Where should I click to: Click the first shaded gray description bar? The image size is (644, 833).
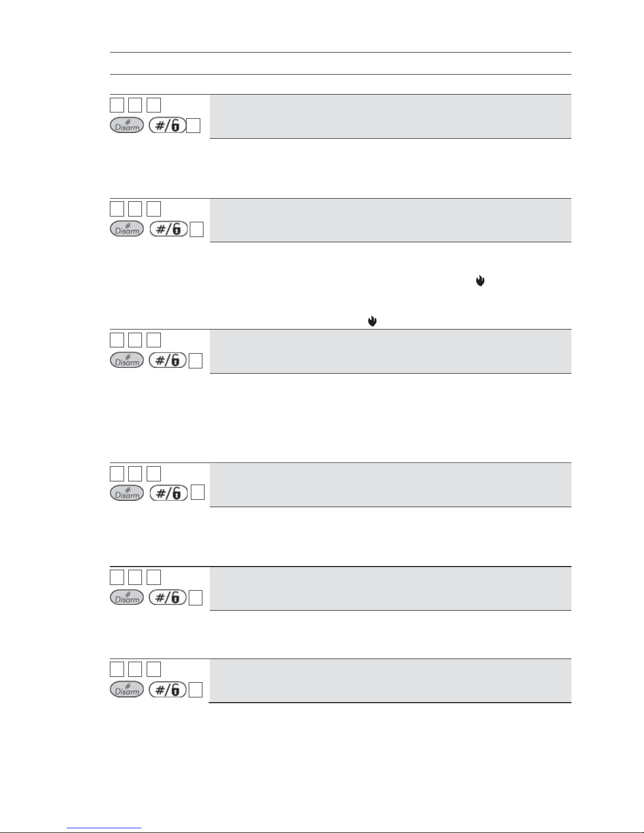click(390, 117)
